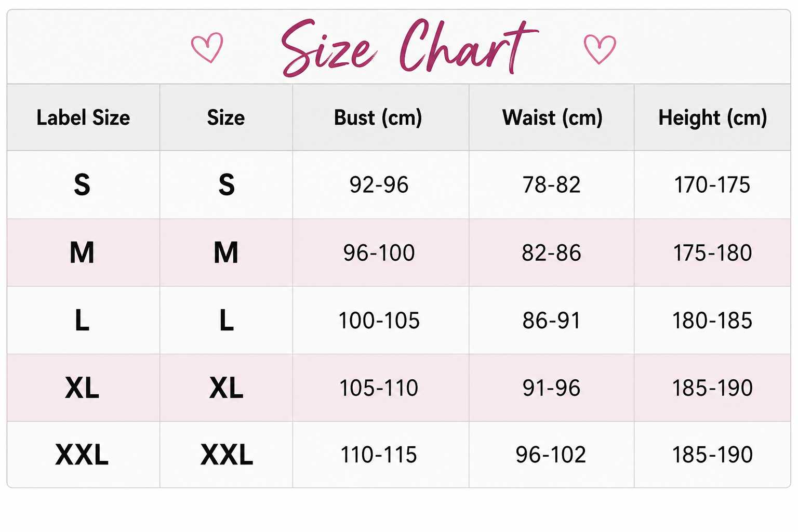Click the waist value 86-91
This screenshot has width=798, height=532.
tap(552, 321)
